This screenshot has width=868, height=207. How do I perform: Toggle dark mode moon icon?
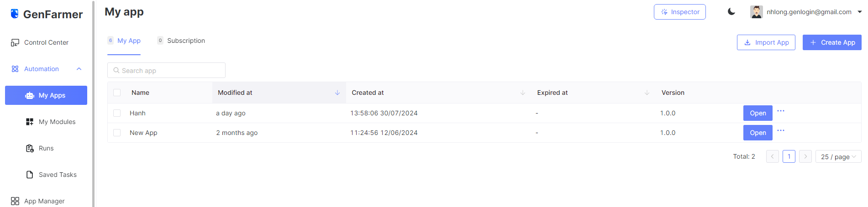731,12
